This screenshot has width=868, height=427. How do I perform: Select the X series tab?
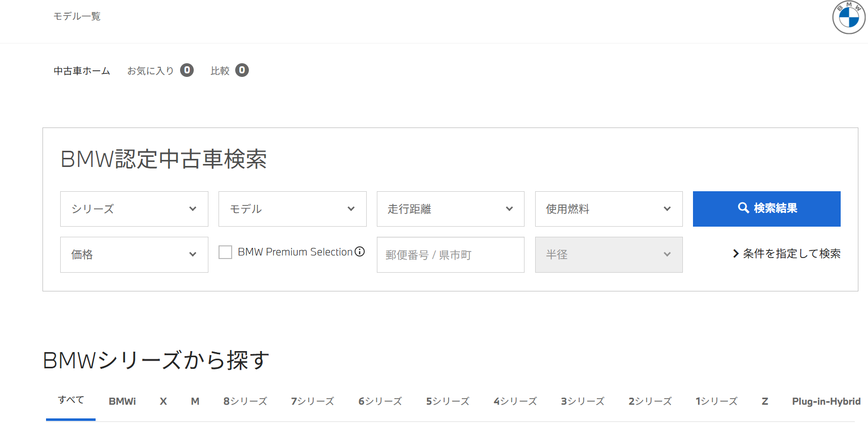[x=163, y=401]
